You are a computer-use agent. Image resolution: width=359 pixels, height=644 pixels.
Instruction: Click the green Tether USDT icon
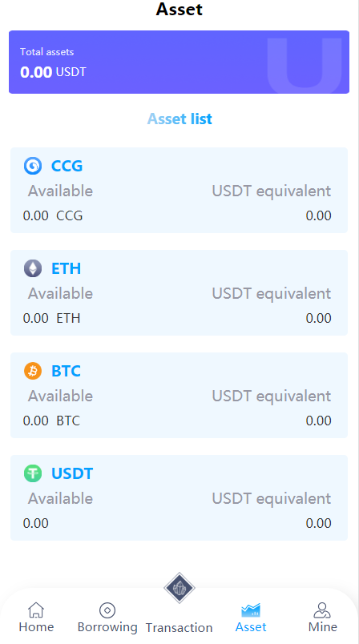pyautogui.click(x=33, y=473)
